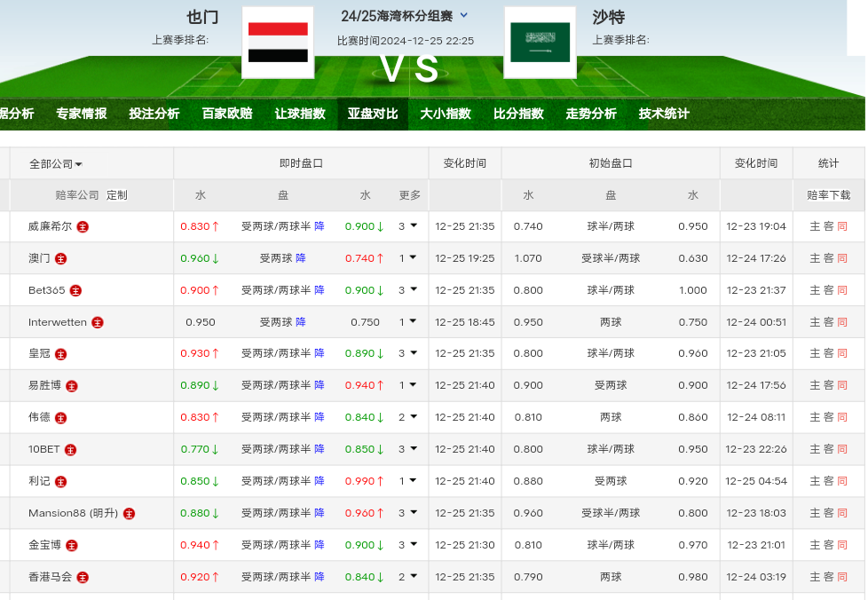Click 主 stats link in 澳门 row
868x600 pixels.
coord(815,258)
